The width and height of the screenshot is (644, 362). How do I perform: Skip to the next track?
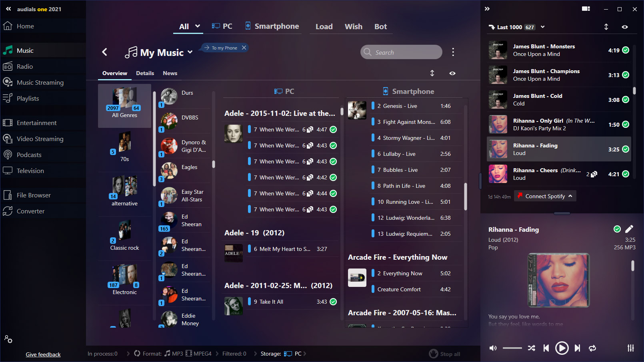[577, 348]
